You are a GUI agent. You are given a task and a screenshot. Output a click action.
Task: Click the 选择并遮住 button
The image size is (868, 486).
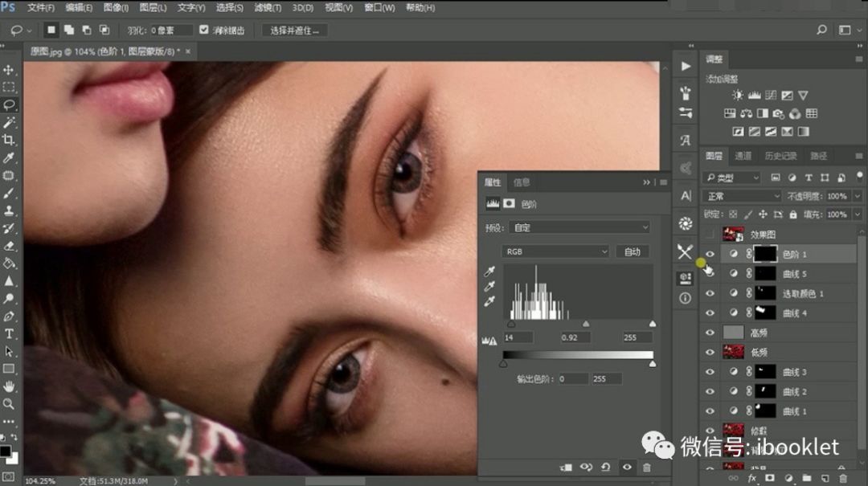pos(294,31)
